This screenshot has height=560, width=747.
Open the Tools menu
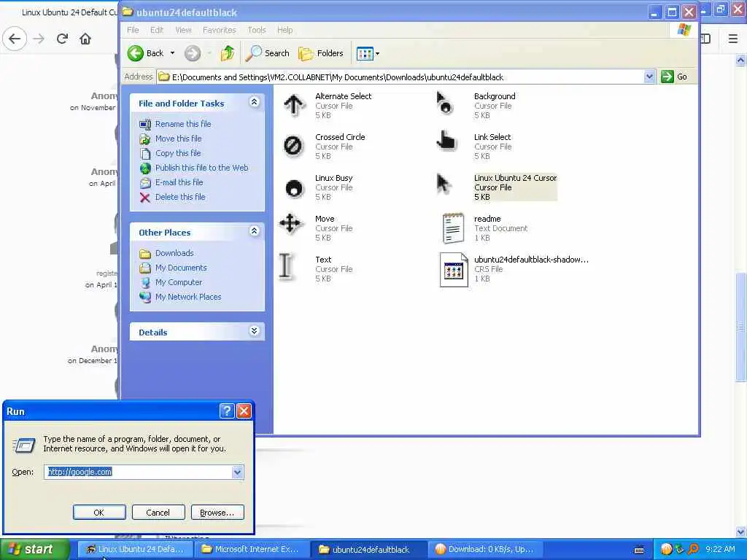pyautogui.click(x=257, y=30)
